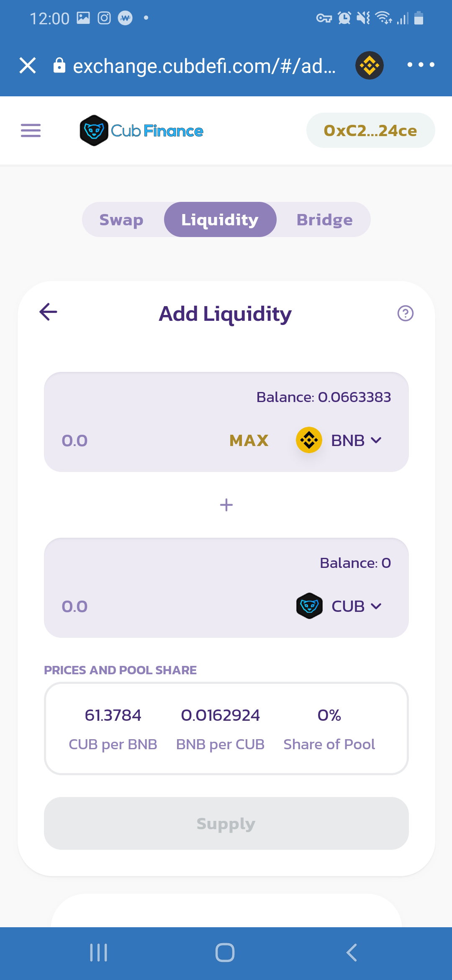Expand the BNB token selector dropdown
452x980 pixels.
339,440
